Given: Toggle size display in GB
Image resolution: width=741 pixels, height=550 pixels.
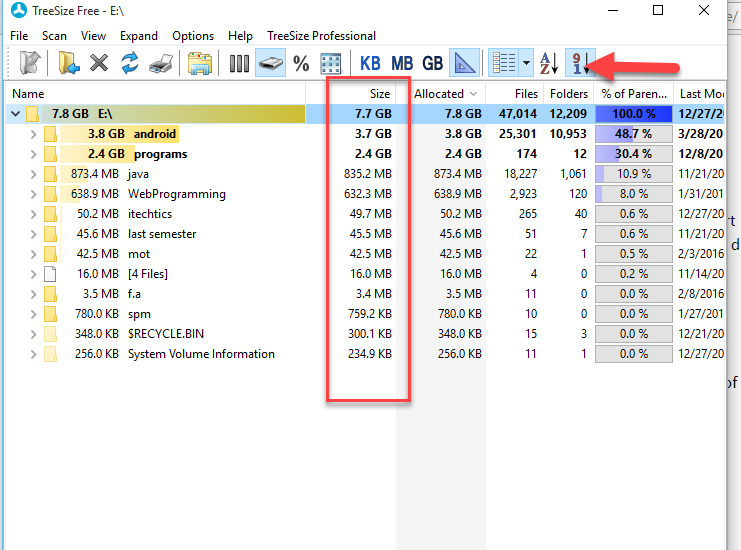Looking at the screenshot, I should (x=432, y=64).
